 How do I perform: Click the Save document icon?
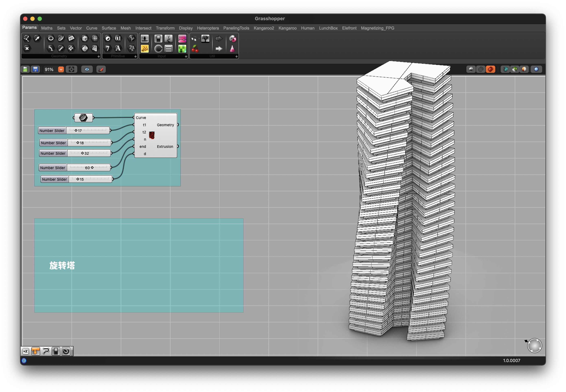[35, 69]
